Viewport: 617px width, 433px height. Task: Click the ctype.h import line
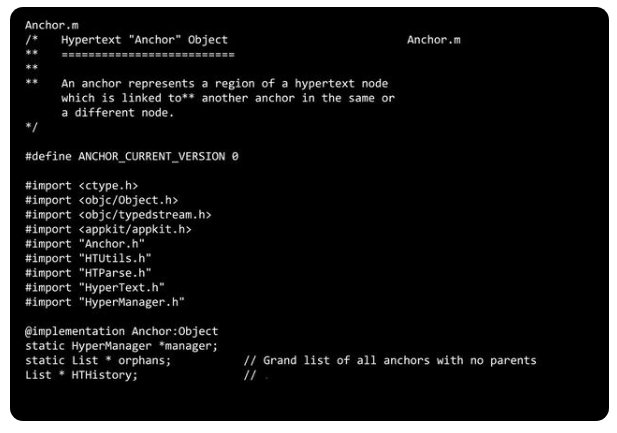coord(81,185)
